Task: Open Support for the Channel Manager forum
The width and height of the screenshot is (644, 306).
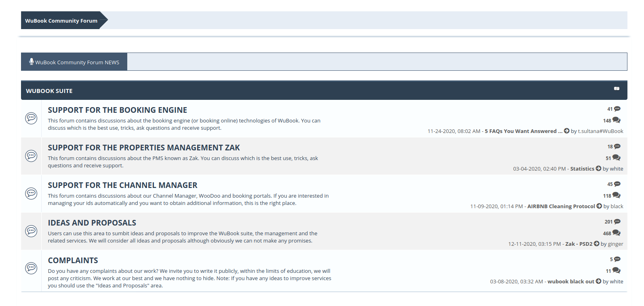Action: pyautogui.click(x=122, y=185)
